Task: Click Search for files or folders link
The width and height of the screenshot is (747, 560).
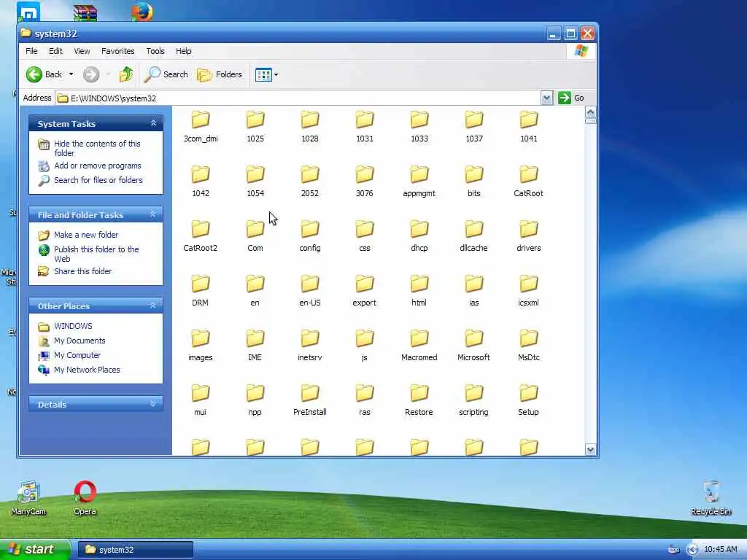Action: (x=98, y=180)
